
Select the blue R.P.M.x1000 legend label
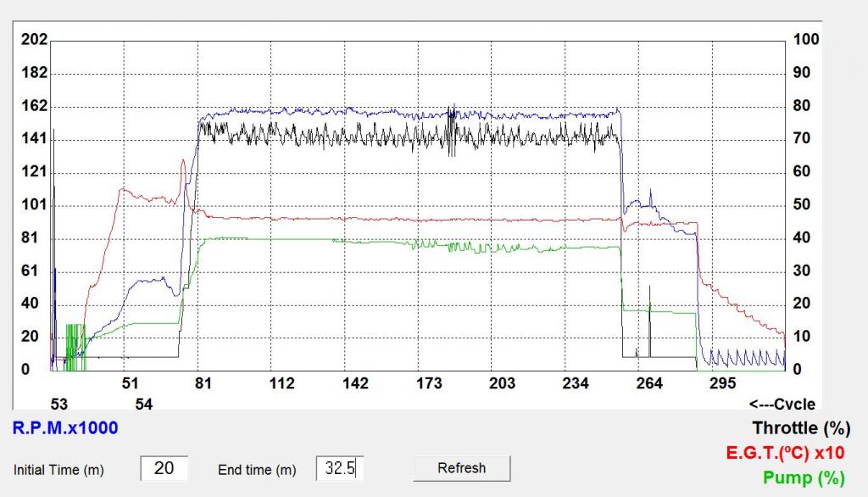(65, 428)
